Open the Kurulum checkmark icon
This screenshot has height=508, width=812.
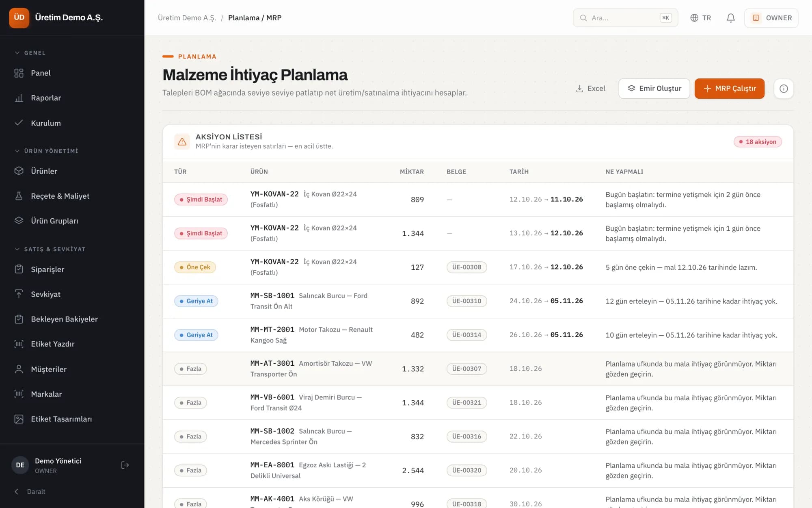coord(19,123)
